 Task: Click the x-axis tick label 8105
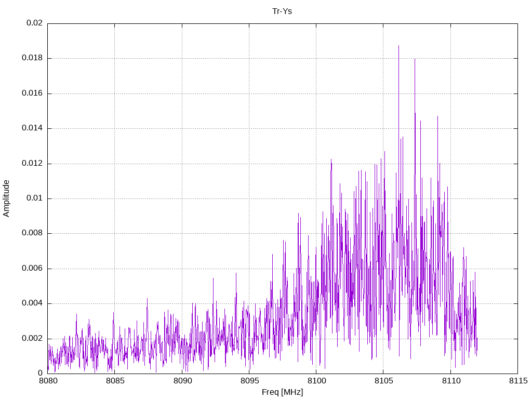[383, 381]
